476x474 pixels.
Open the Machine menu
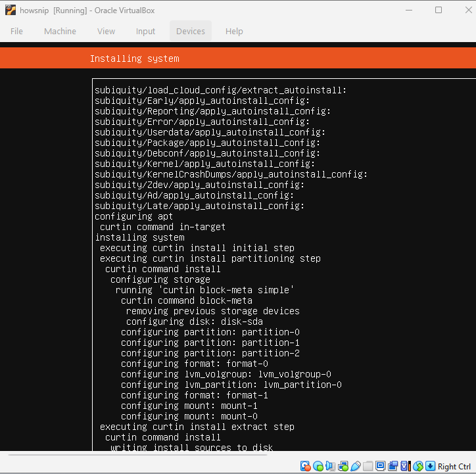click(60, 32)
